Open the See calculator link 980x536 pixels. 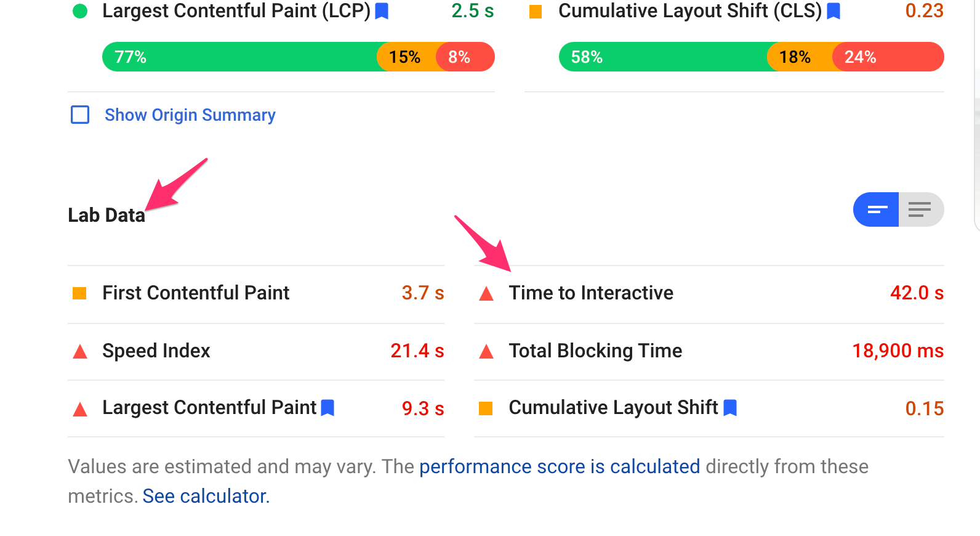tap(206, 496)
